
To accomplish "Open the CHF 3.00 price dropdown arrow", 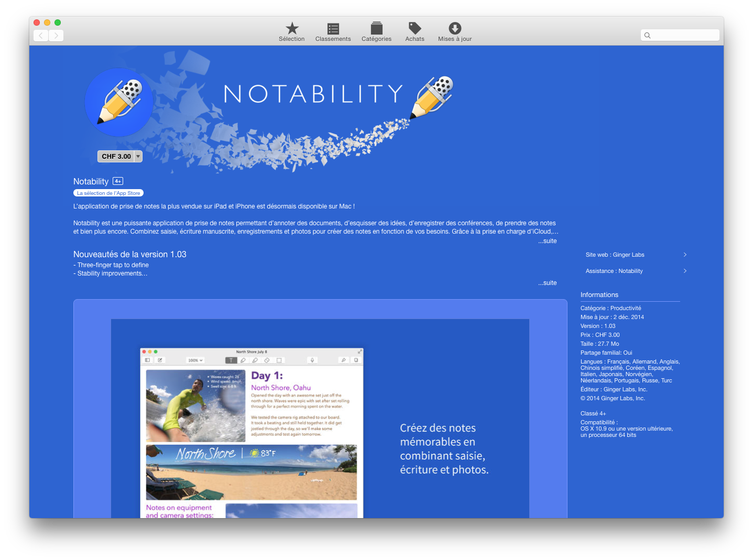I will coord(138,157).
